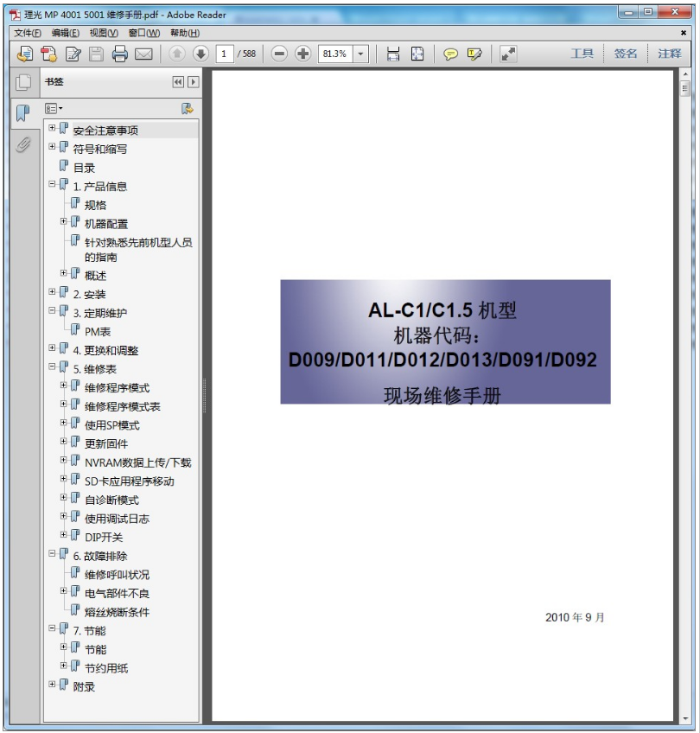700x733 pixels.
Task: Open zoom level dropdown arrow
Action: point(360,54)
